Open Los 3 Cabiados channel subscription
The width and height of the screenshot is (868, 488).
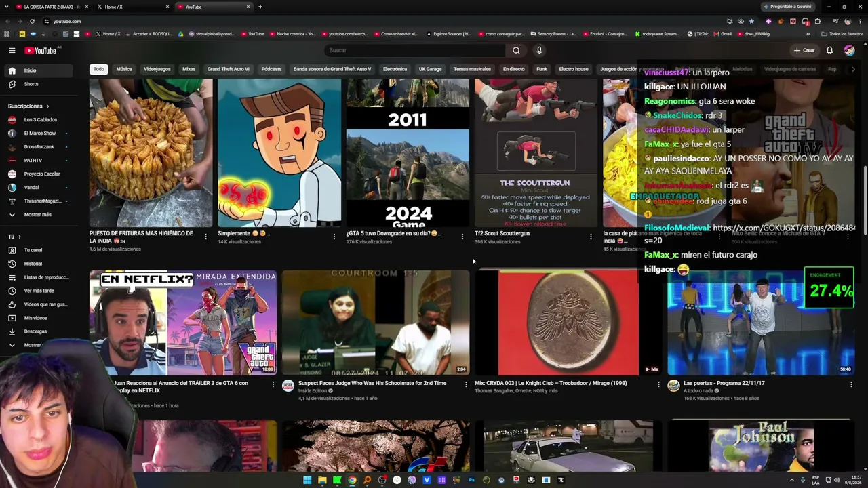tap(38, 119)
